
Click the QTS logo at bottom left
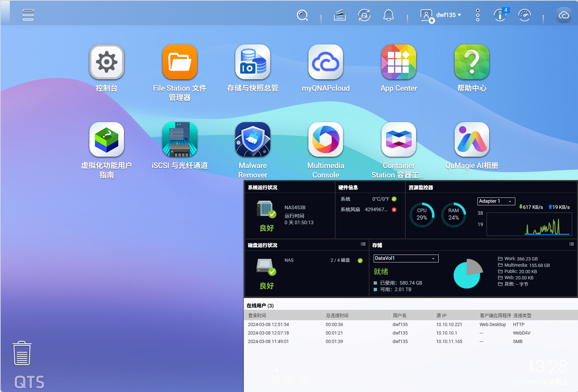click(29, 382)
